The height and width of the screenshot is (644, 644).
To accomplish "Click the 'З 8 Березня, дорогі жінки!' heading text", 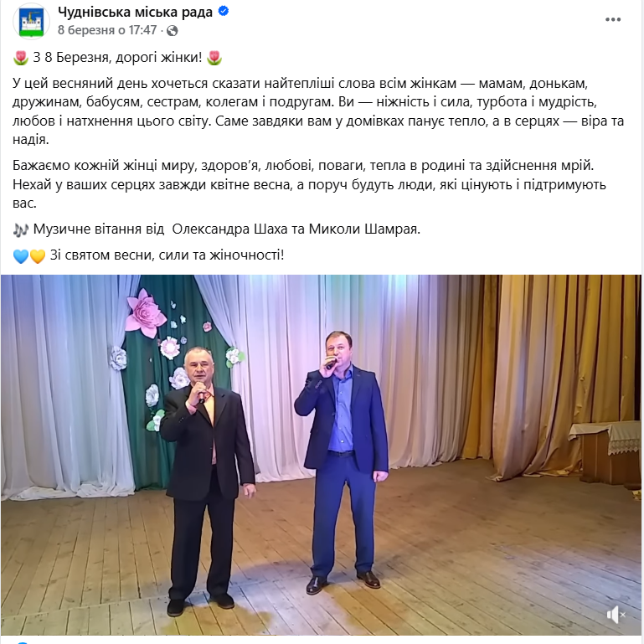I will tap(117, 58).
